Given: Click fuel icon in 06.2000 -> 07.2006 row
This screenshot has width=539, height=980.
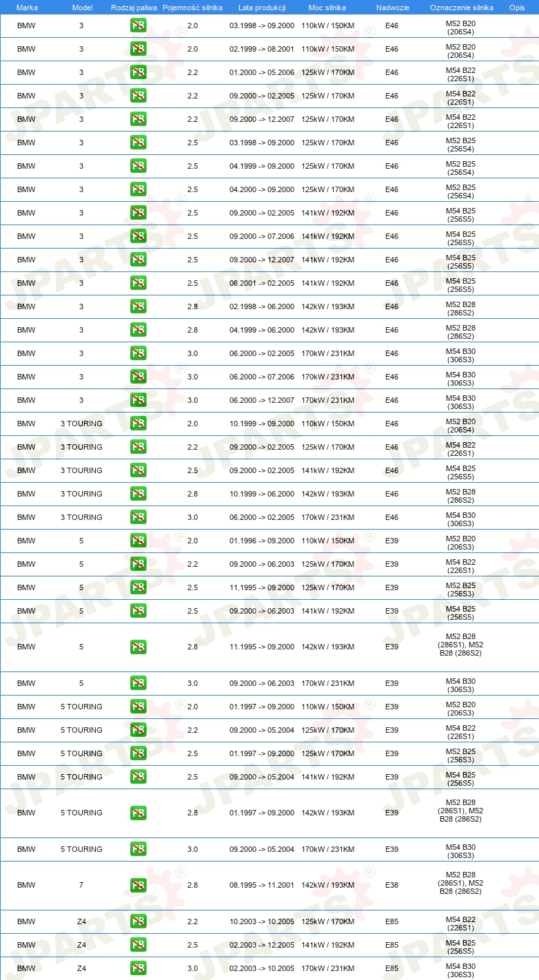Looking at the screenshot, I should 138,377.
